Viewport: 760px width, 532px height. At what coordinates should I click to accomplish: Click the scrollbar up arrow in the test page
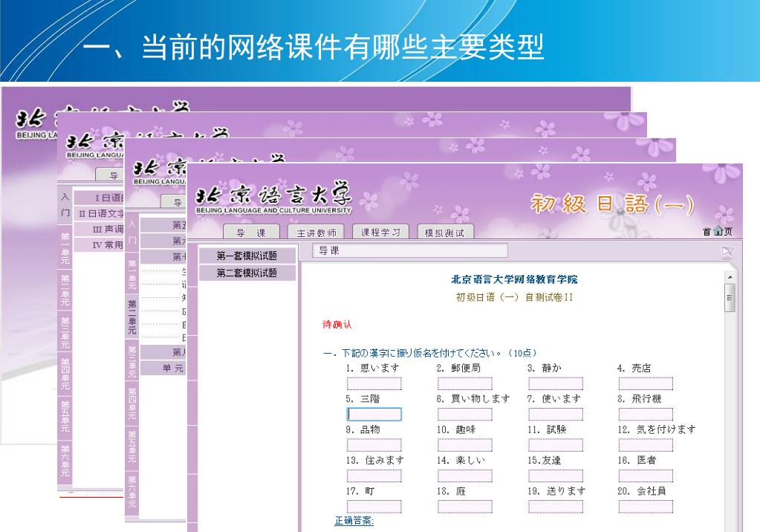[x=730, y=277]
